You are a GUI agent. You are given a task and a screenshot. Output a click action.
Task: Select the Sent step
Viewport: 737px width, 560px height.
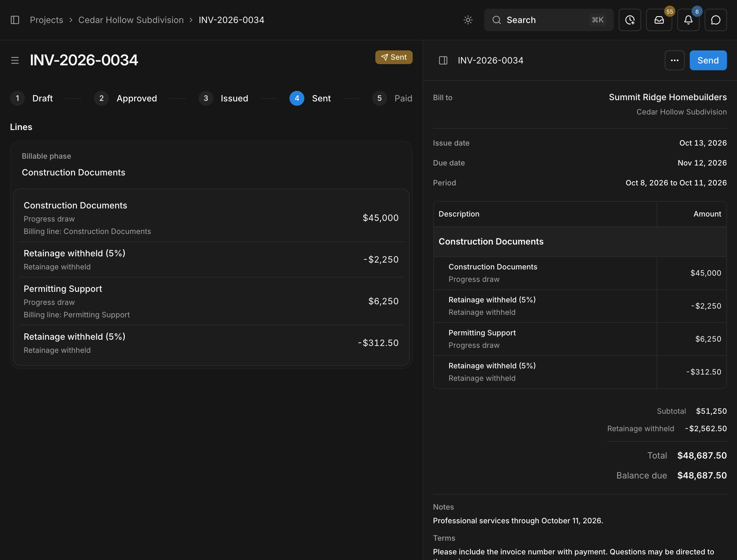[x=310, y=98]
